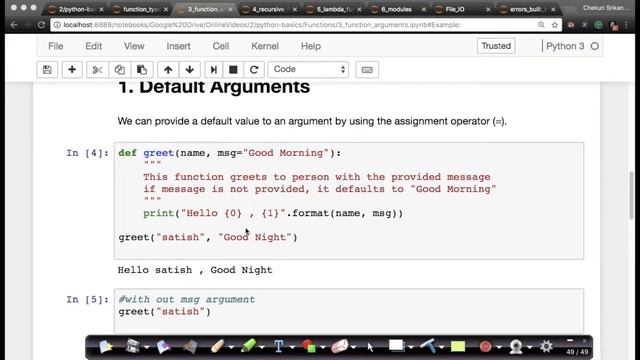Screen dimensions: 640x360
Task: Click the Python 3 kernel indicator
Action: click(572, 46)
